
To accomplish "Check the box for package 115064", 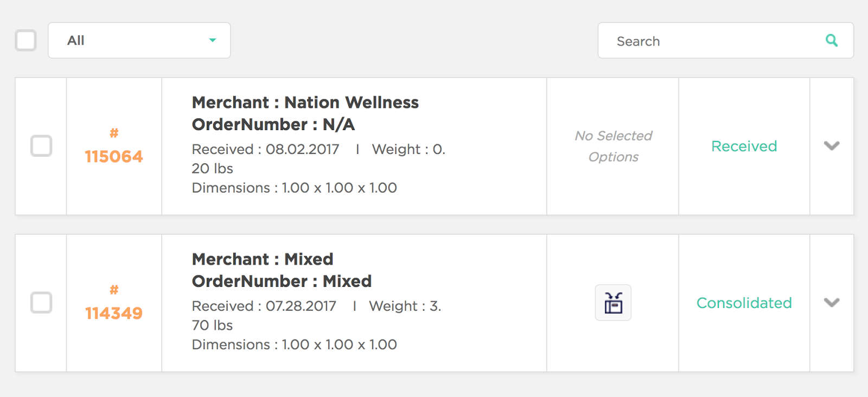I will coord(41,146).
